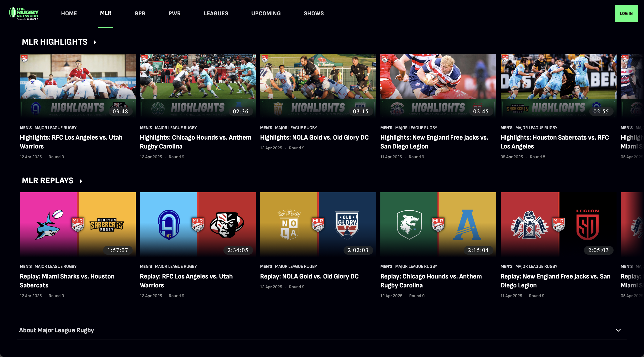Click the Houston Sabercats logo in replay thumbnail
The height and width of the screenshot is (357, 644).
pos(106,225)
